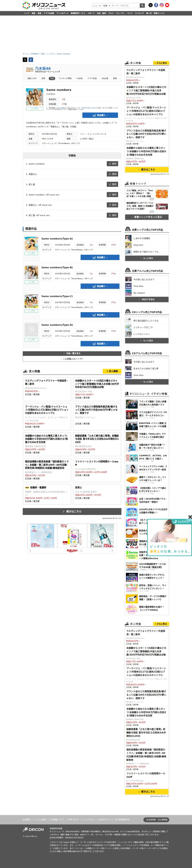Select the 歌詞 tab in artist menu
Viewport: 192px width, 868px height.
pyautogui.click(x=115, y=78)
